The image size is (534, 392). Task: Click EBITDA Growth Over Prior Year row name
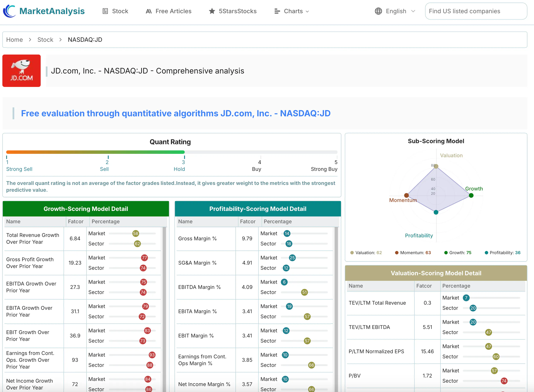click(x=31, y=287)
